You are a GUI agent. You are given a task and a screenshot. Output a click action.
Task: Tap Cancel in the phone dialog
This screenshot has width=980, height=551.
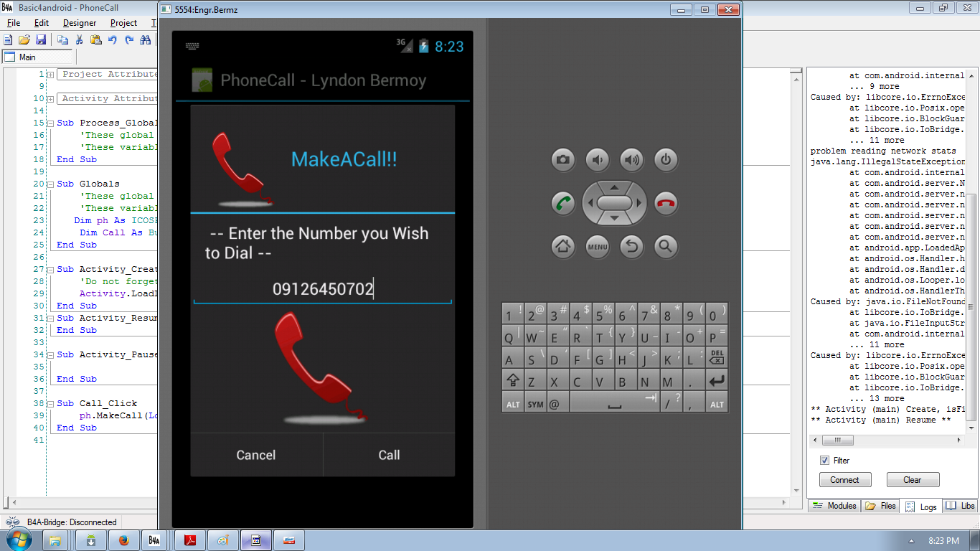[x=256, y=455]
